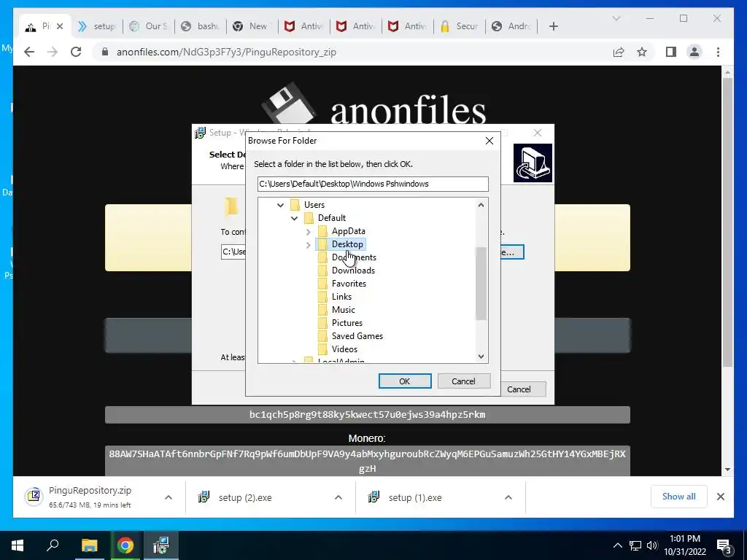Click the tab search chevron in title bar
The width and height of the screenshot is (747, 560).
pyautogui.click(x=616, y=18)
